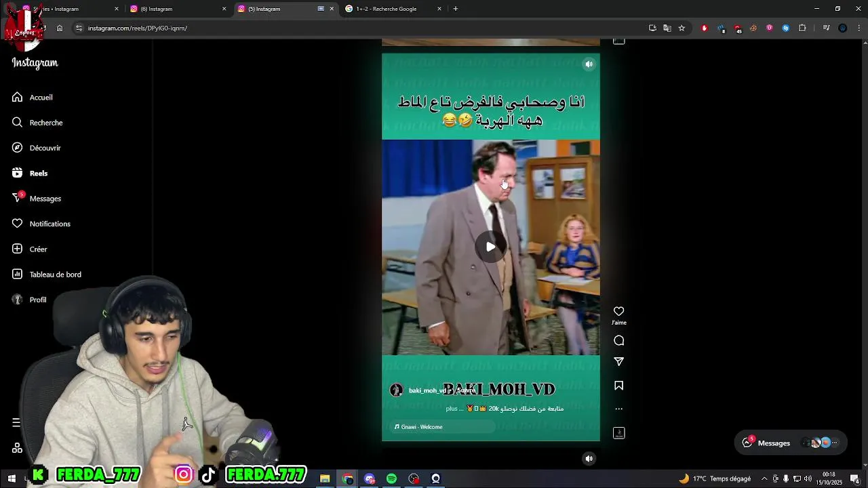Toggle mute on the next reel below

589,459
